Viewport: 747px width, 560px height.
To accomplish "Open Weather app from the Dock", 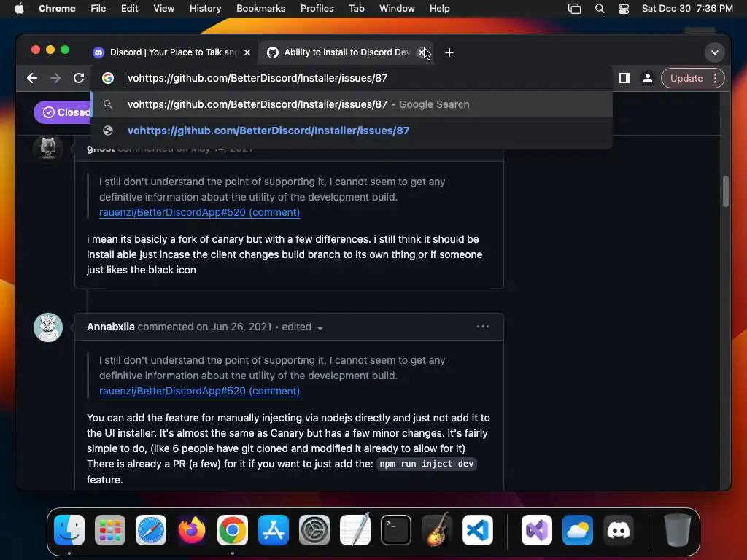I will (578, 530).
